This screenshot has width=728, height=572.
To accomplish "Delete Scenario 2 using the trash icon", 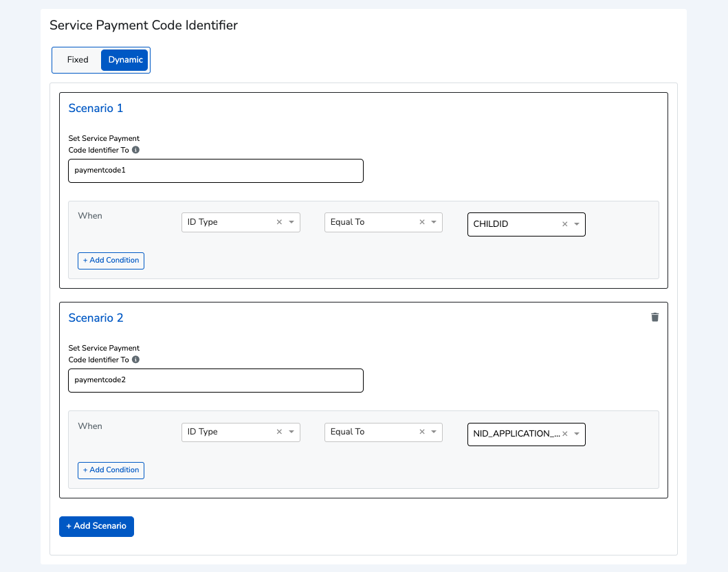I will (654, 317).
